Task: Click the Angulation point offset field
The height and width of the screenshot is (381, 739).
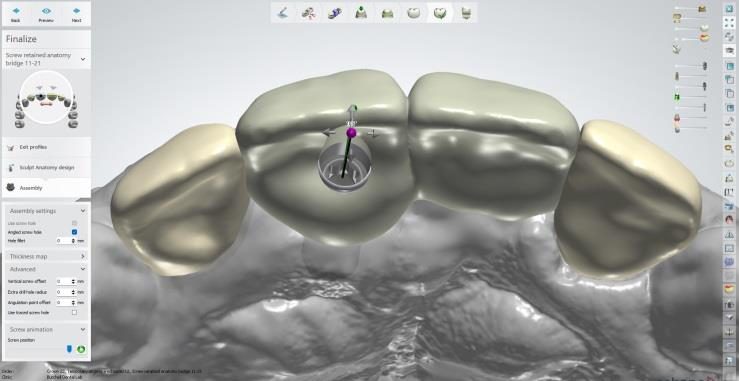Action: click(x=64, y=302)
